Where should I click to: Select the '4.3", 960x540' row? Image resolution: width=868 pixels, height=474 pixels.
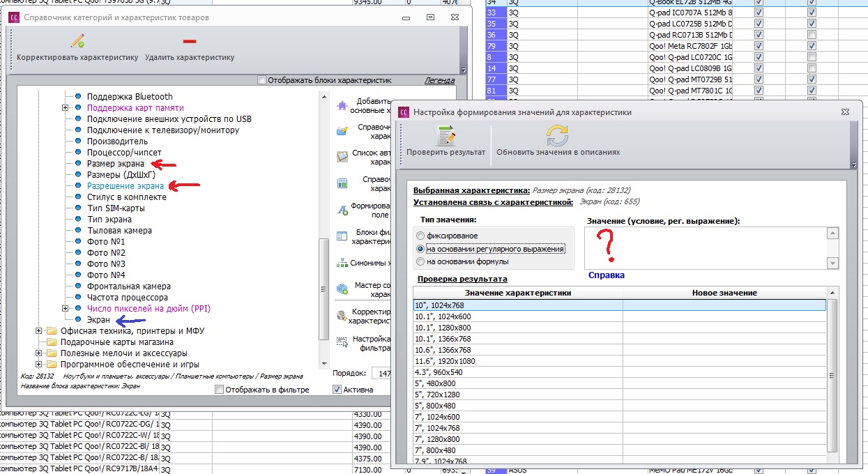620,372
